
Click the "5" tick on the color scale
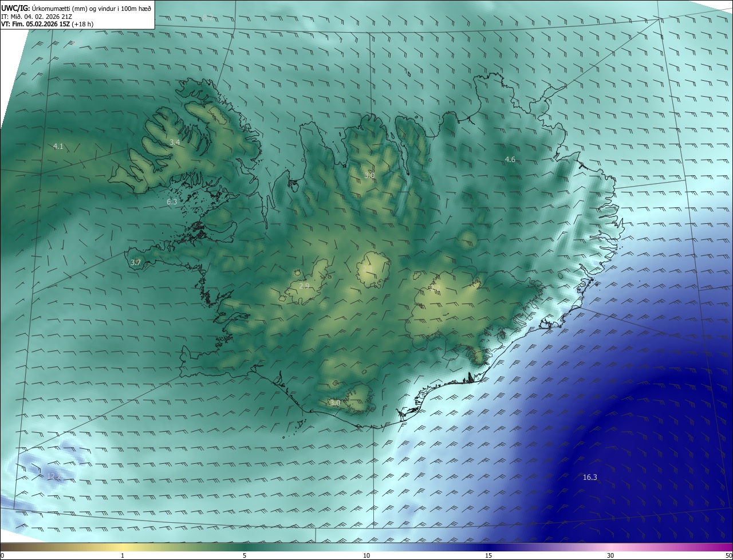point(245,555)
